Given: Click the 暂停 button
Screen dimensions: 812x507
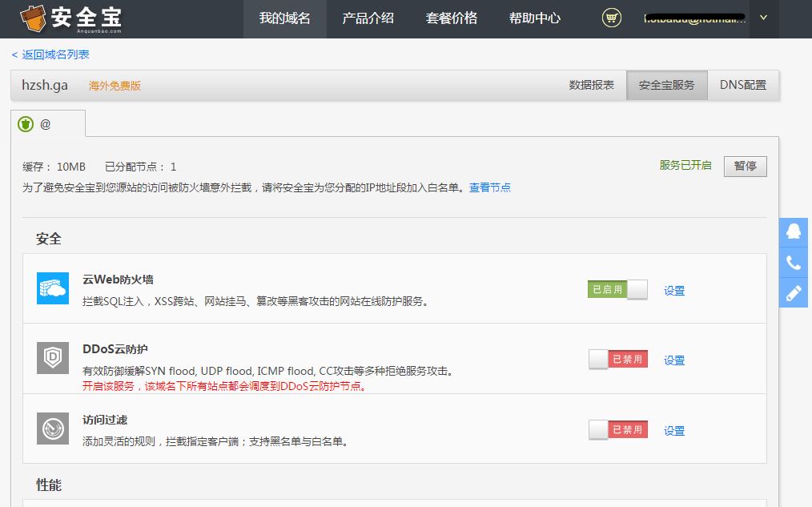Looking at the screenshot, I should pos(745,166).
